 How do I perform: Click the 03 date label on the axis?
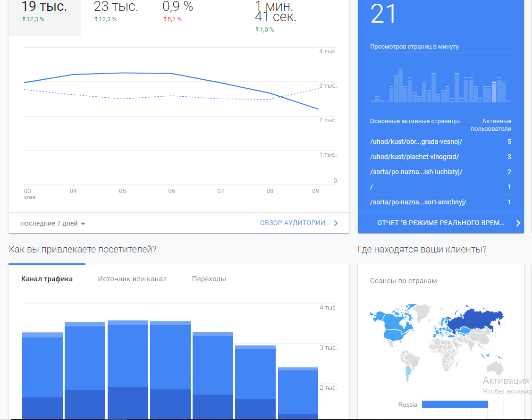[x=27, y=191]
